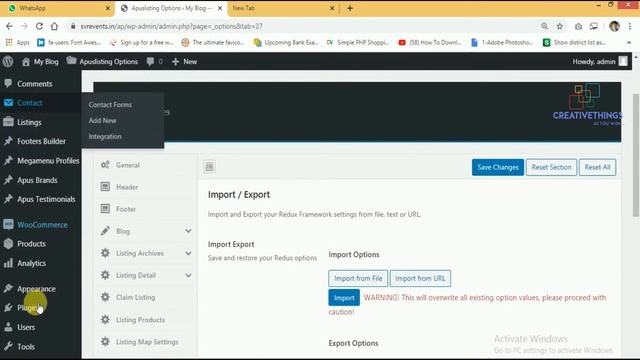
Task: Open the Upcoming Bank Exa... bookmark
Action: coord(286,42)
